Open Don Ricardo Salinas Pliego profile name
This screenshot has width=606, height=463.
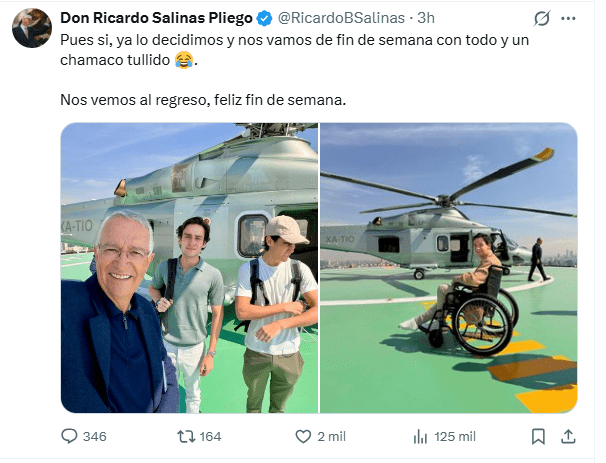click(x=156, y=18)
